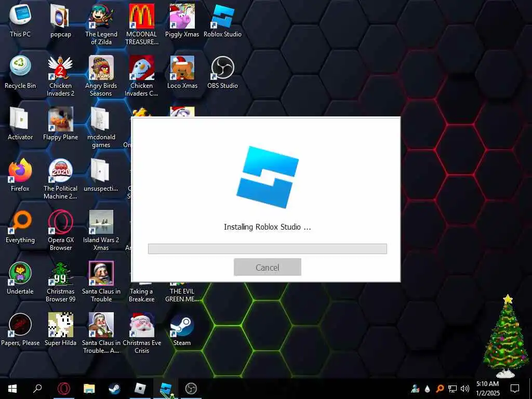The image size is (532, 399).
Task: Select the Chicken Invaders 2 shortcut
Action: tap(60, 76)
